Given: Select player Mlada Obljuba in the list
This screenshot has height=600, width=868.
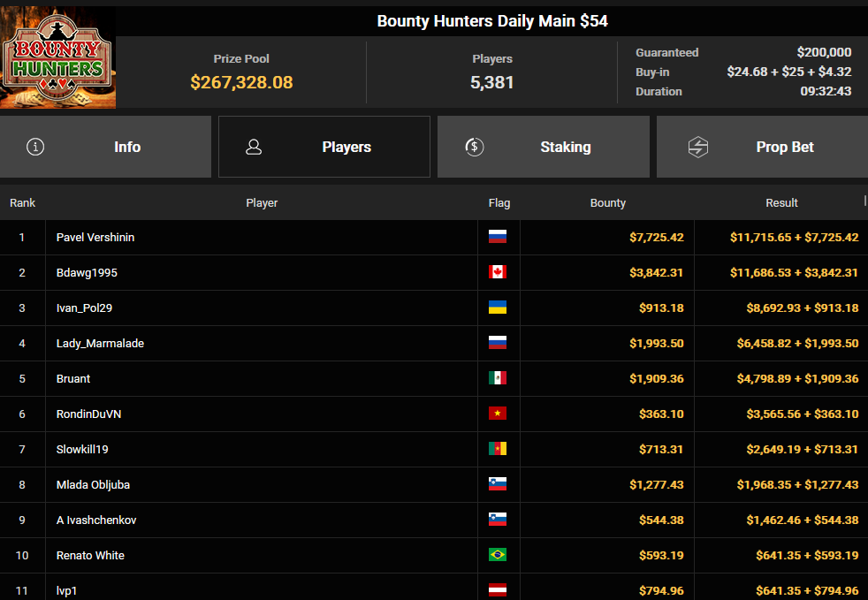Looking at the screenshot, I should coord(93,485).
